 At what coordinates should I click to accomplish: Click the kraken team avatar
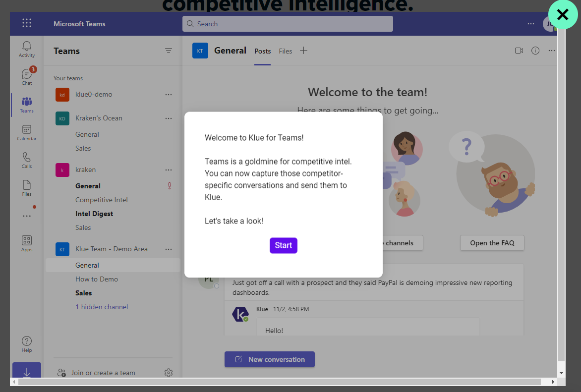coord(62,169)
